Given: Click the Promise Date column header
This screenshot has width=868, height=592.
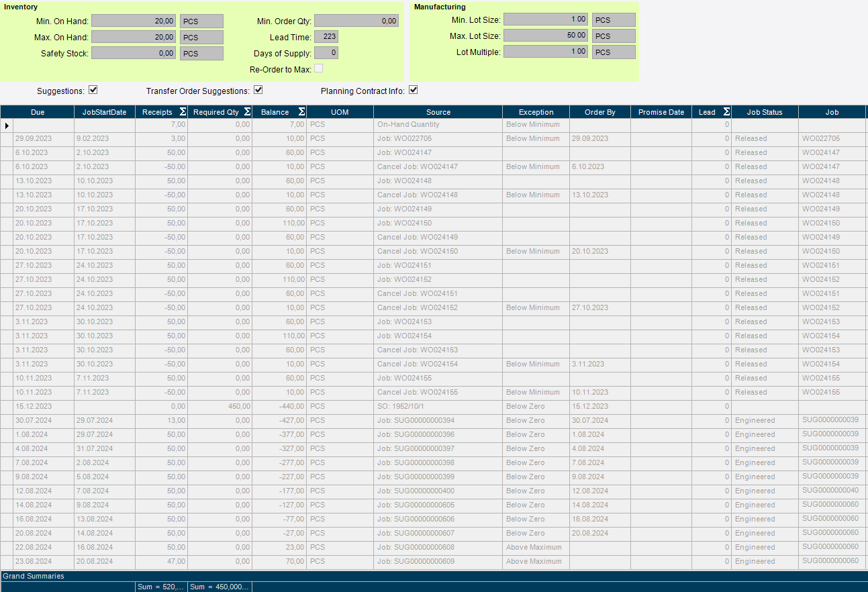Looking at the screenshot, I should click(x=661, y=112).
